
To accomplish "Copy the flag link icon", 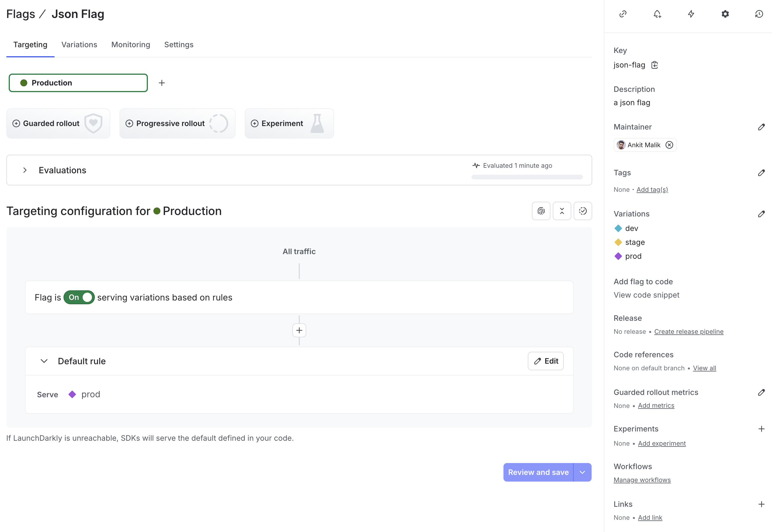I will tap(623, 14).
